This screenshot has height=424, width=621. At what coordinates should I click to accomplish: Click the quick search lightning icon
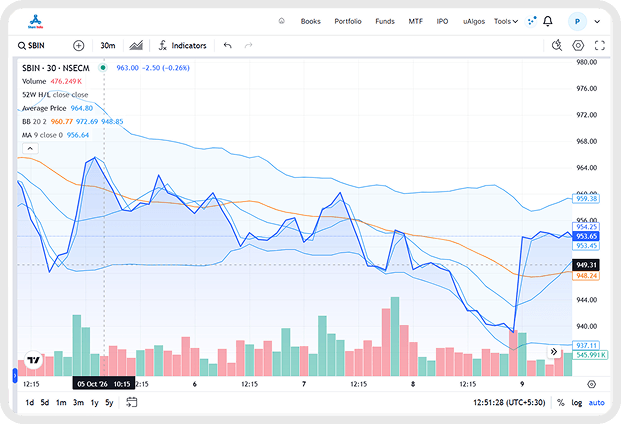(557, 46)
